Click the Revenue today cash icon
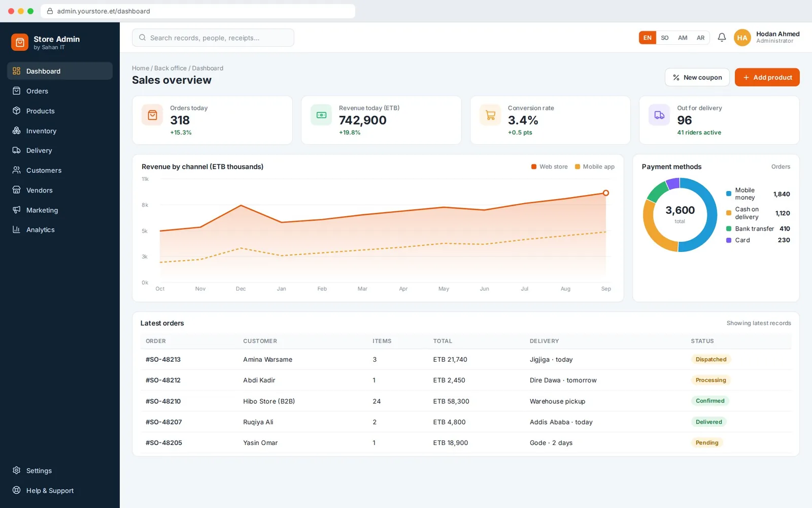Image resolution: width=812 pixels, height=508 pixels. 321,115
